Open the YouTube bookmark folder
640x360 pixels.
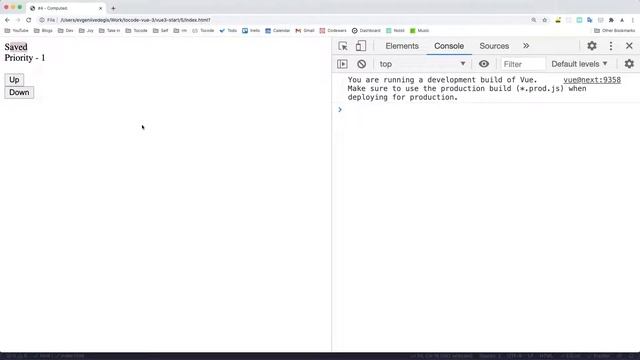(x=16, y=31)
